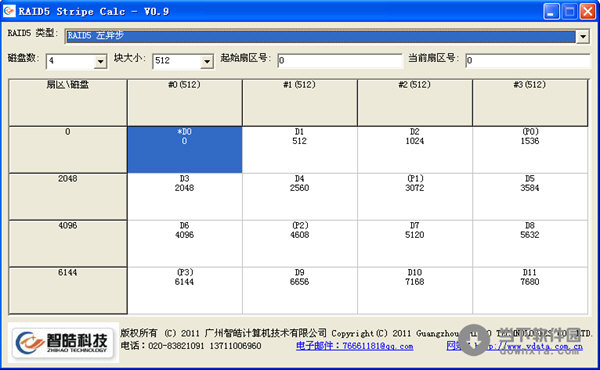Select cell D2 1024
Screen dimensions: 600x370
415,150
